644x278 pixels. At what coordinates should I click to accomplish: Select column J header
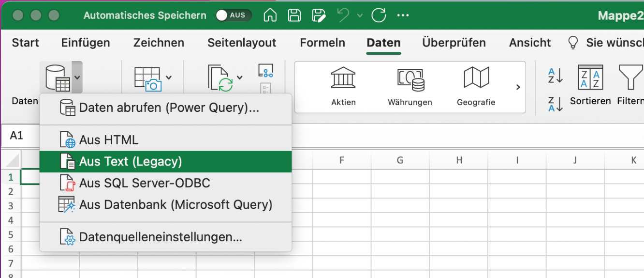pos(575,160)
